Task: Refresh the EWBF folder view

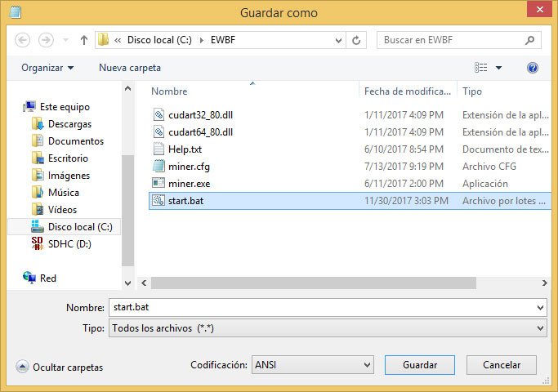Action: (356, 41)
